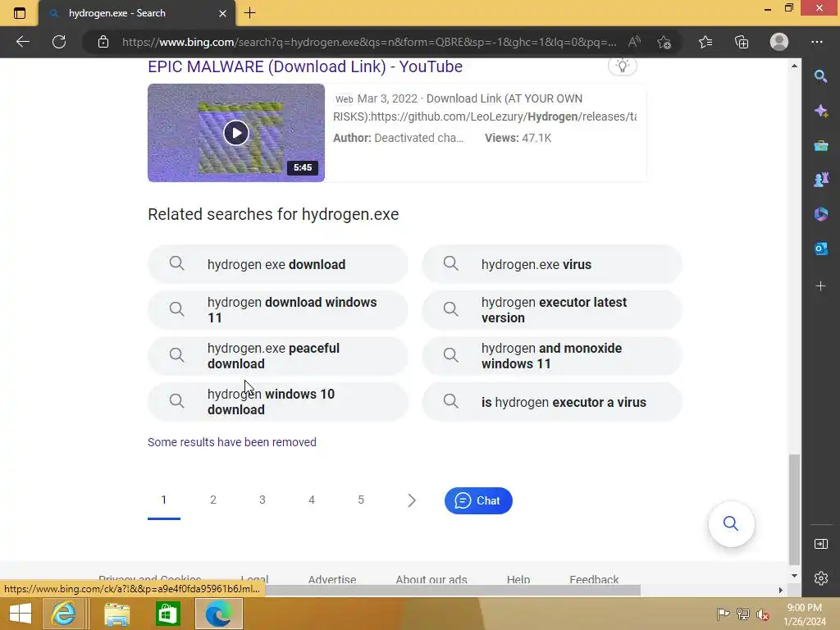Viewport: 840px width, 630px height.
Task: Click the scroll down arrow
Action: point(794,576)
